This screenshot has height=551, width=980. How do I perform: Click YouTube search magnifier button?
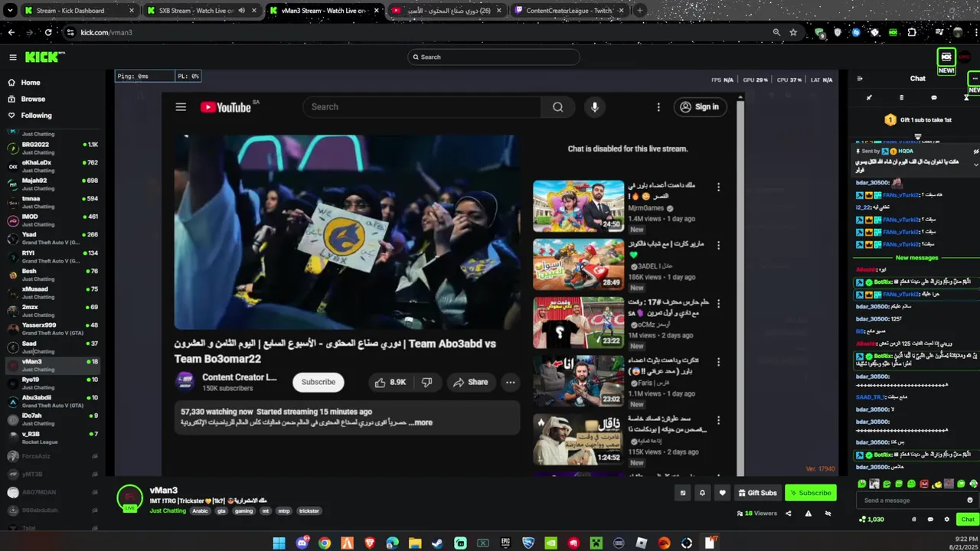(x=558, y=107)
